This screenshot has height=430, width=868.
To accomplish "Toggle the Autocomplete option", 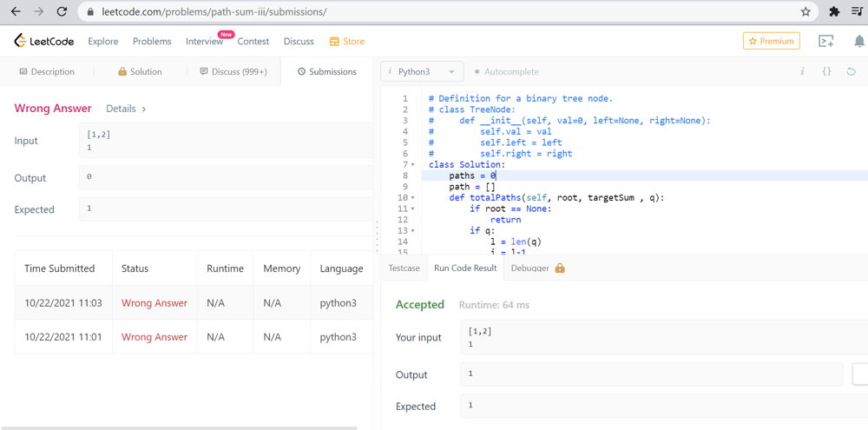I will pyautogui.click(x=507, y=71).
